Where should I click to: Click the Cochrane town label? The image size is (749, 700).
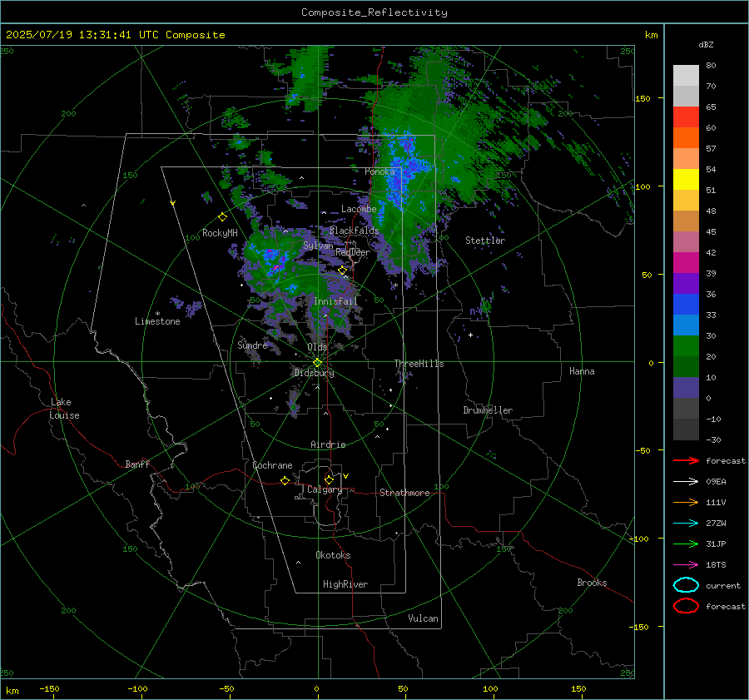coord(272,465)
